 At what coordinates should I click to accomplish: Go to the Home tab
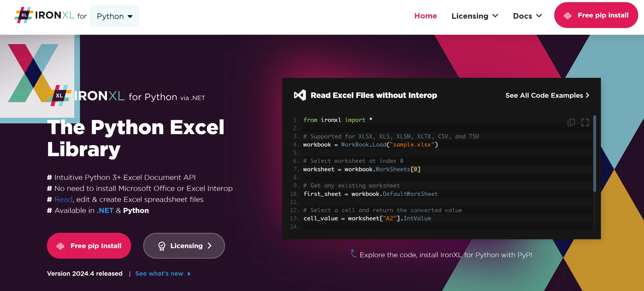point(425,16)
